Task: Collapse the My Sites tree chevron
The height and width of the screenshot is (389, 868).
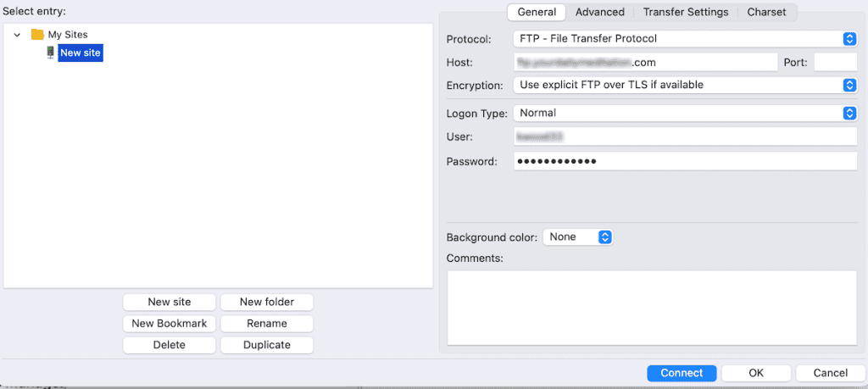Action: pos(17,34)
